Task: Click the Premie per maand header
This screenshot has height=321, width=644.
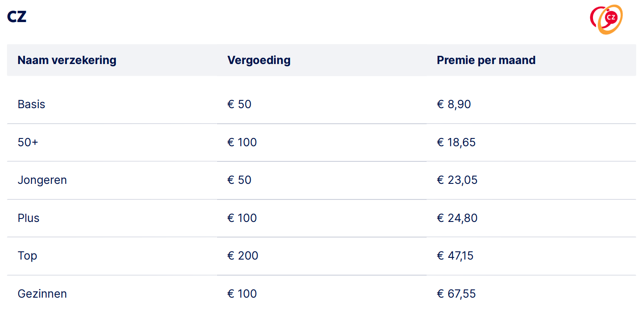Action: click(x=486, y=60)
